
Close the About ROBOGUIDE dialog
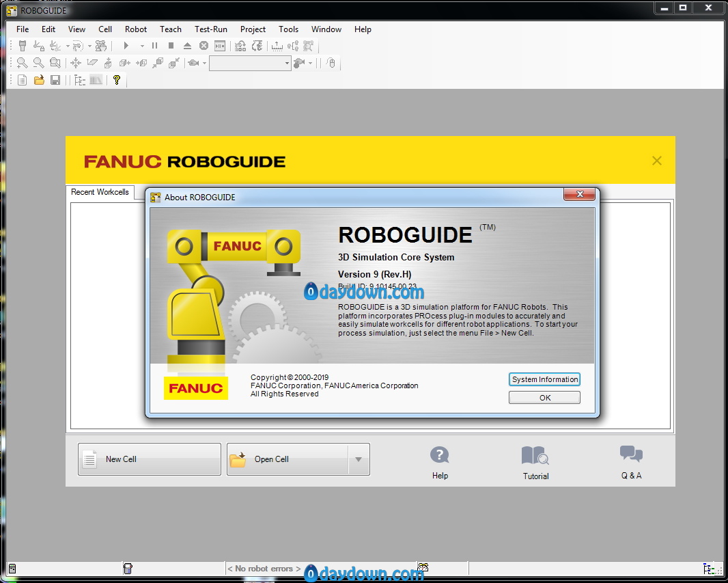[x=579, y=194]
